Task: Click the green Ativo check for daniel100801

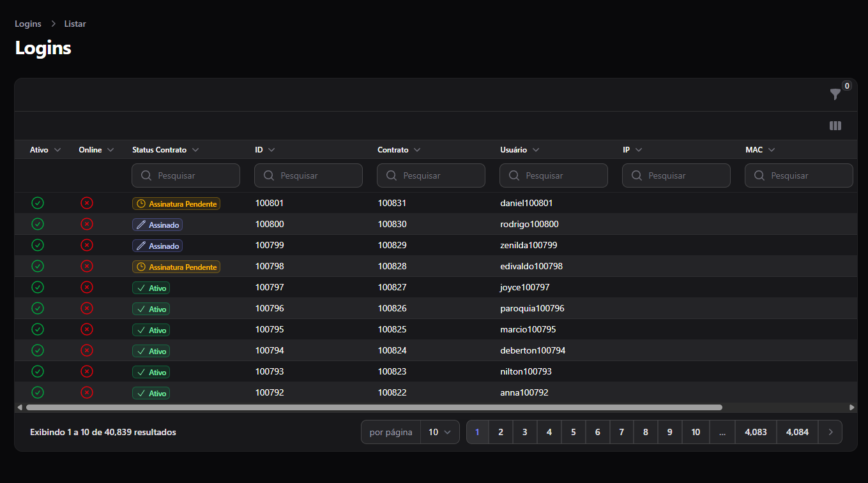Action: tap(38, 203)
